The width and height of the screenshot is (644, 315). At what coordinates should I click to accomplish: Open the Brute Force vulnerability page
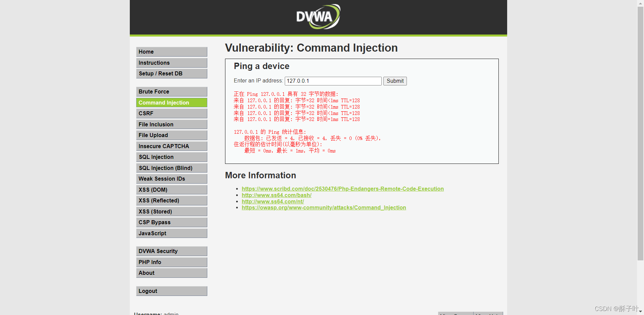click(x=171, y=91)
